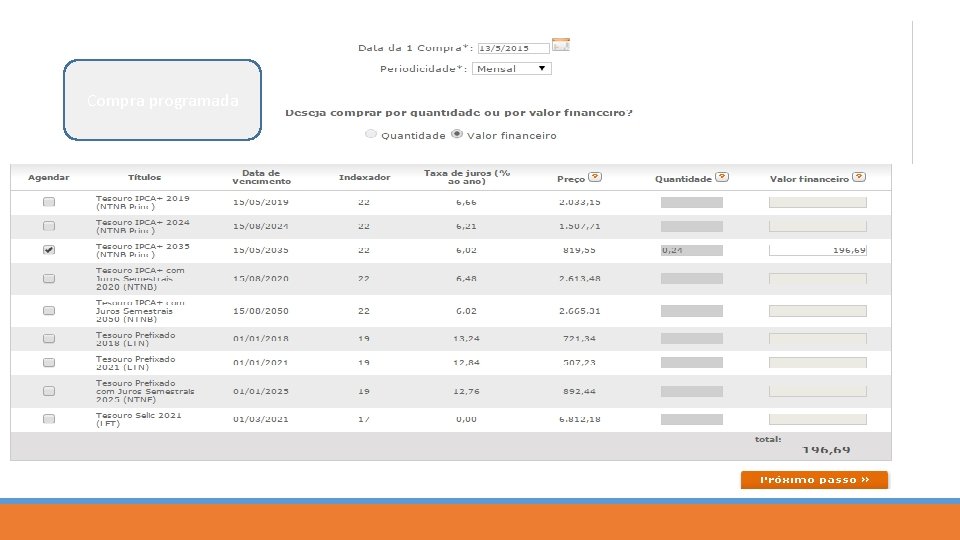Click Valor financeiro field for IPCA+ 2019

(x=818, y=203)
